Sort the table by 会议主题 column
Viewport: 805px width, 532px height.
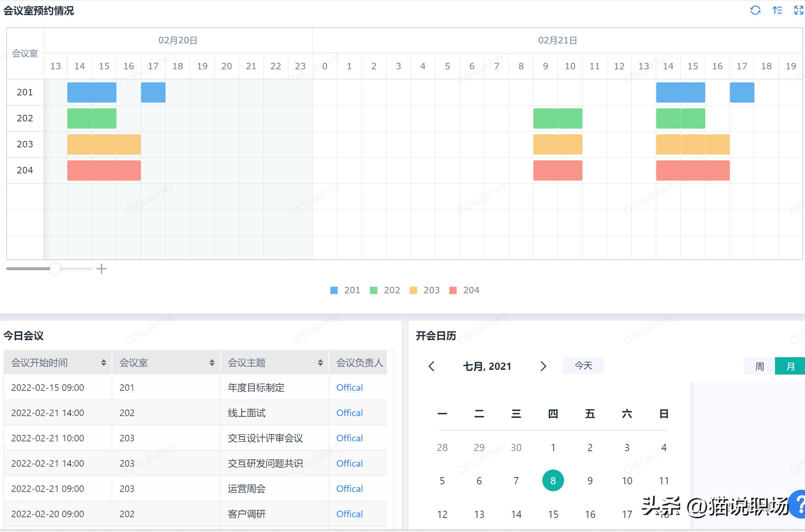[x=320, y=362]
